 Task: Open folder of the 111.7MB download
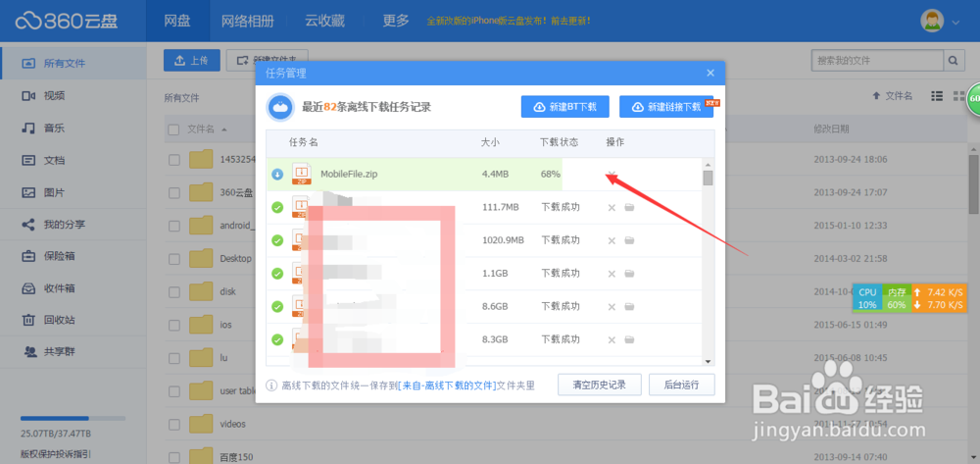pos(629,207)
